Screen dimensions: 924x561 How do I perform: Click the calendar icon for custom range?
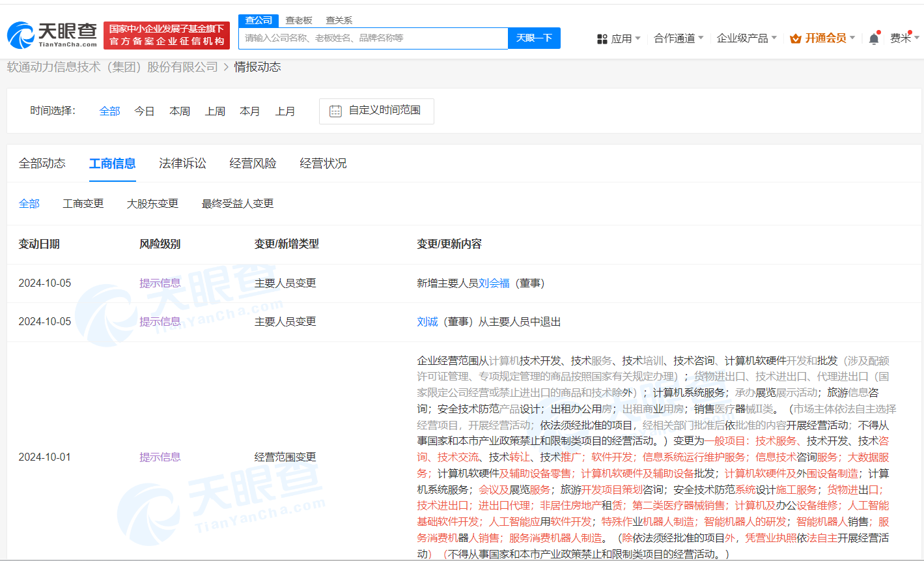pyautogui.click(x=335, y=111)
